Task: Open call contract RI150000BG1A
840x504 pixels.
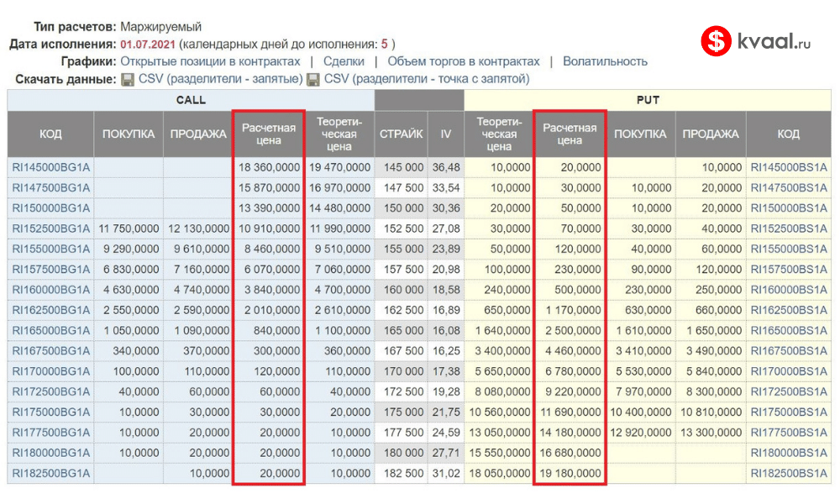Action: tap(51, 208)
